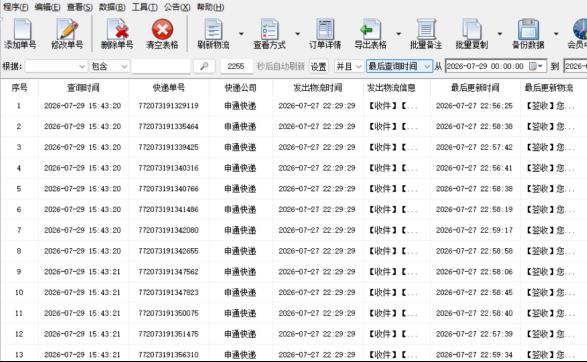Expand the 刷新物流 dropdown arrow
The height and width of the screenshot is (362, 587).
[x=241, y=34]
